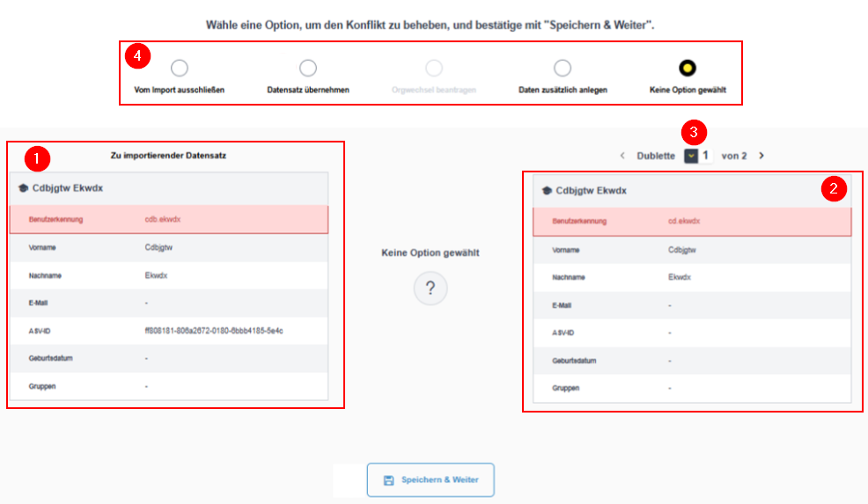Image resolution: width=868 pixels, height=504 pixels.
Task: Click the graduation cap icon in the import record
Action: (x=22, y=187)
